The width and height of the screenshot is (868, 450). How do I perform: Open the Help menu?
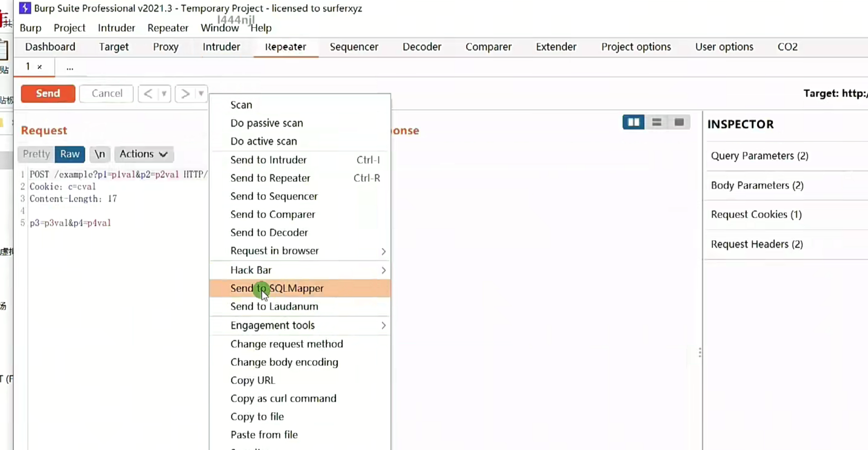[x=261, y=28]
